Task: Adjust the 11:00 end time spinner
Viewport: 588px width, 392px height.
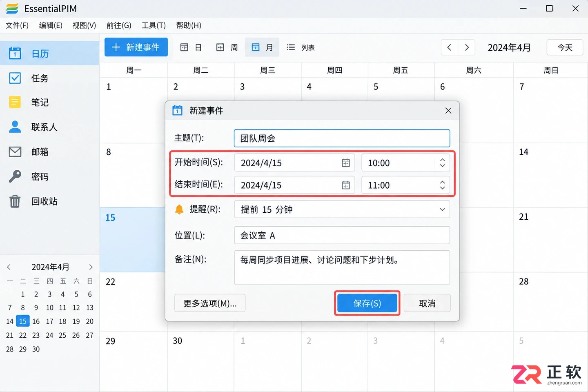Action: 442,185
